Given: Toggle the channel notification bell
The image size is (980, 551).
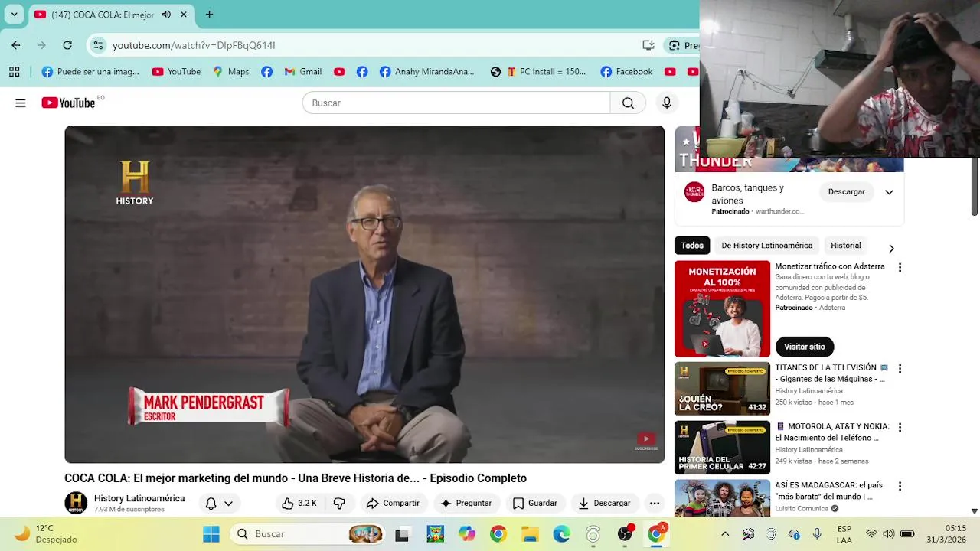Looking at the screenshot, I should click(211, 503).
